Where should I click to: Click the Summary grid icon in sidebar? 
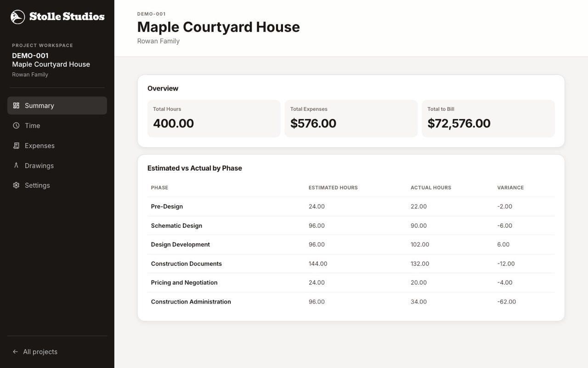[16, 105]
